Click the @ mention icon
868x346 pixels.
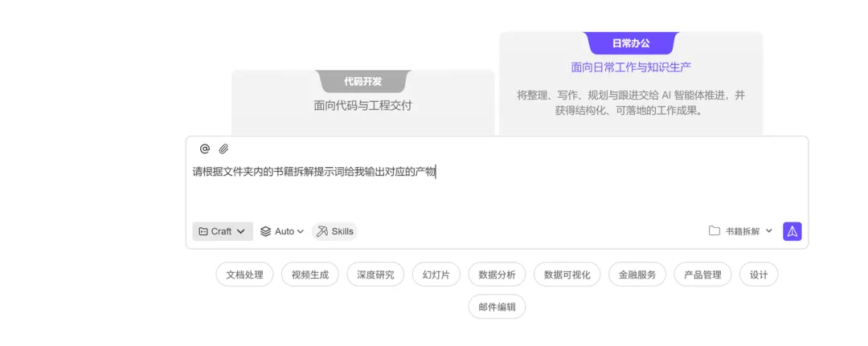pos(205,149)
